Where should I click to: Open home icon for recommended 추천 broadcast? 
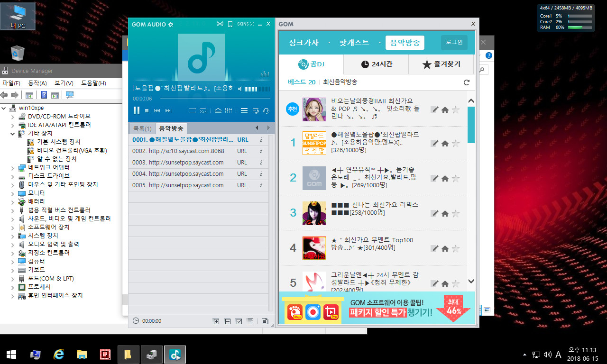coord(445,110)
